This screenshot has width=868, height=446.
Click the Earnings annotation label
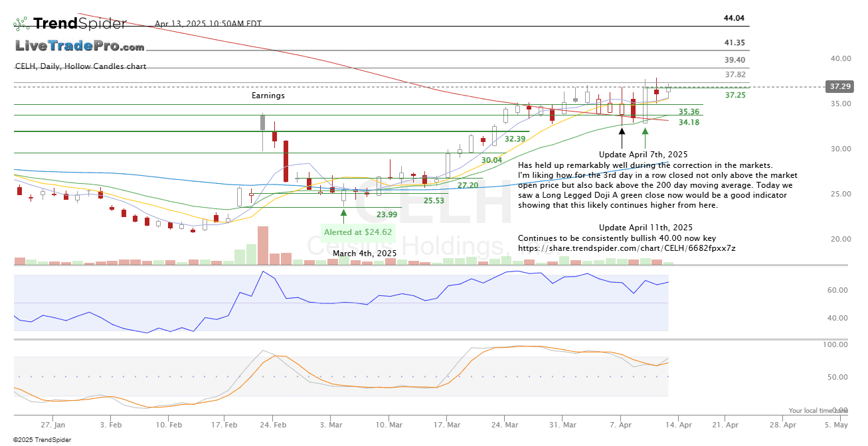268,96
